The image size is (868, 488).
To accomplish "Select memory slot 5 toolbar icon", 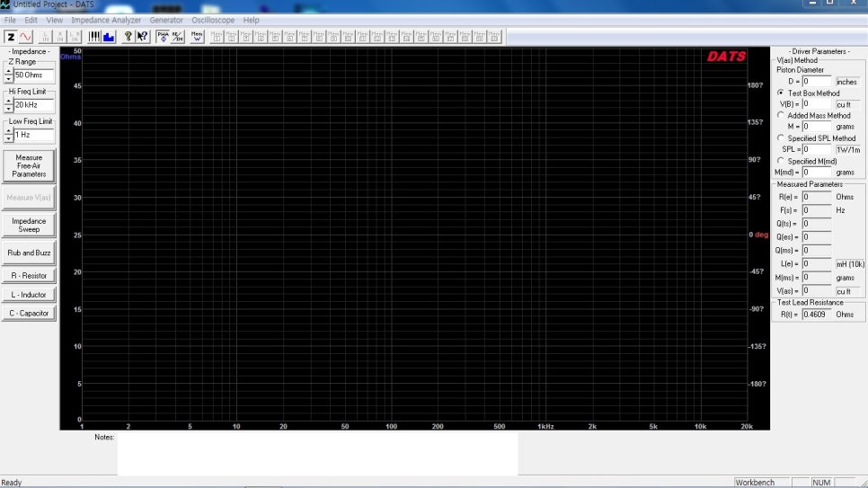I will [x=275, y=37].
